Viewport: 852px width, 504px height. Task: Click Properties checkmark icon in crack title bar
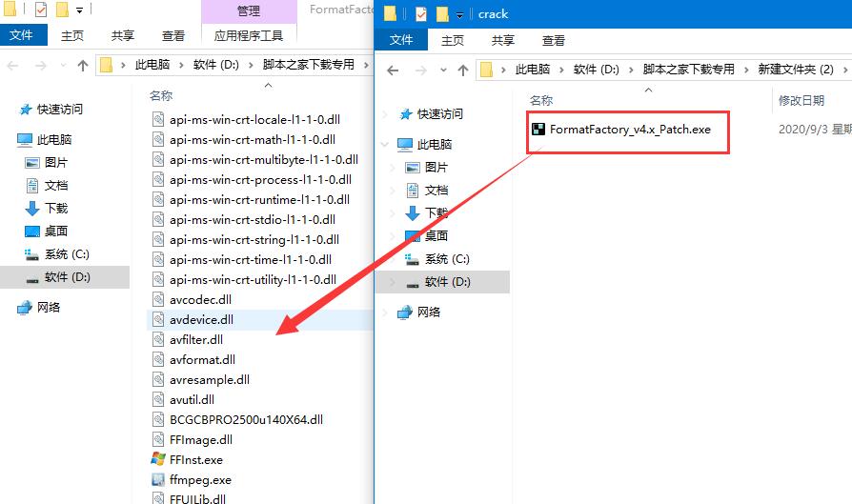pos(421,13)
